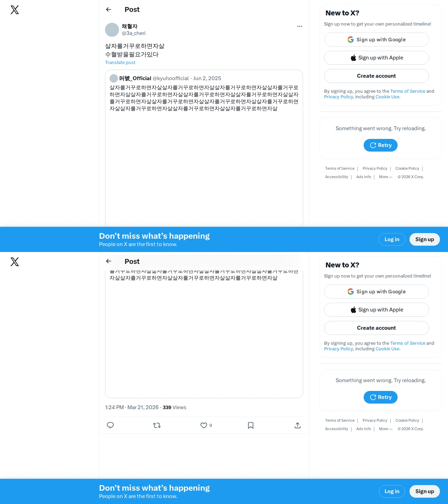The height and width of the screenshot is (504, 448).
Task: Open Cookie Policy footer link
Action: (407, 168)
